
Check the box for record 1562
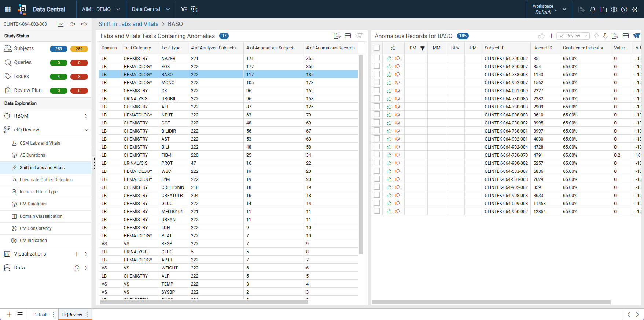[377, 82]
